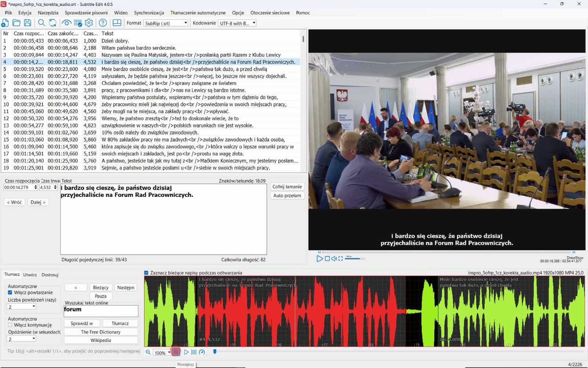Play the video in the player
The height and width of the screenshot is (368, 588).
319,259
